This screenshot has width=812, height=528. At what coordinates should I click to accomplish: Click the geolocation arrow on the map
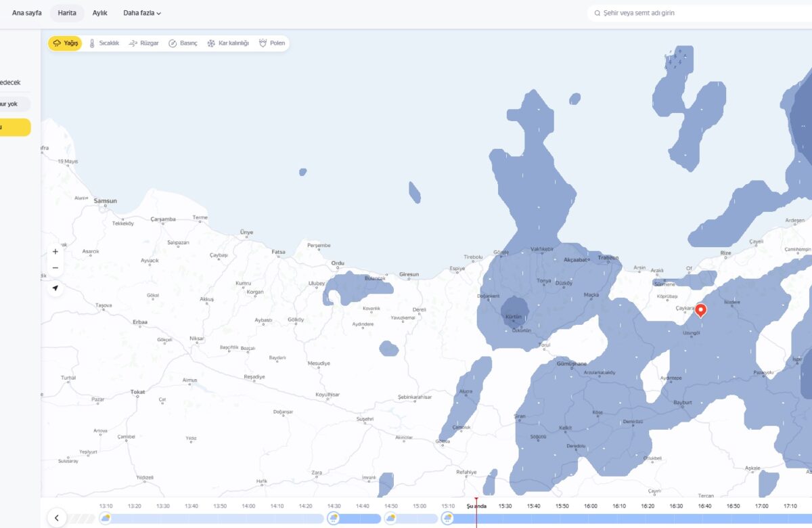tap(55, 288)
